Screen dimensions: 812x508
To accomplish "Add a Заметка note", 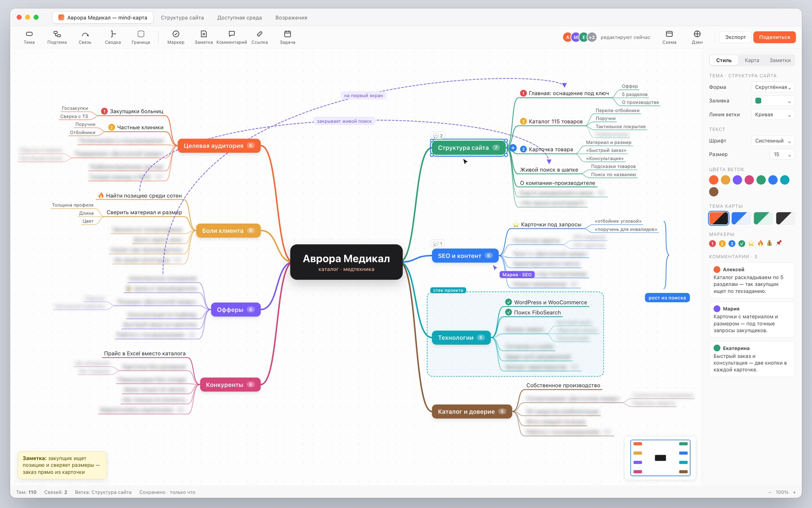I will pyautogui.click(x=204, y=37).
